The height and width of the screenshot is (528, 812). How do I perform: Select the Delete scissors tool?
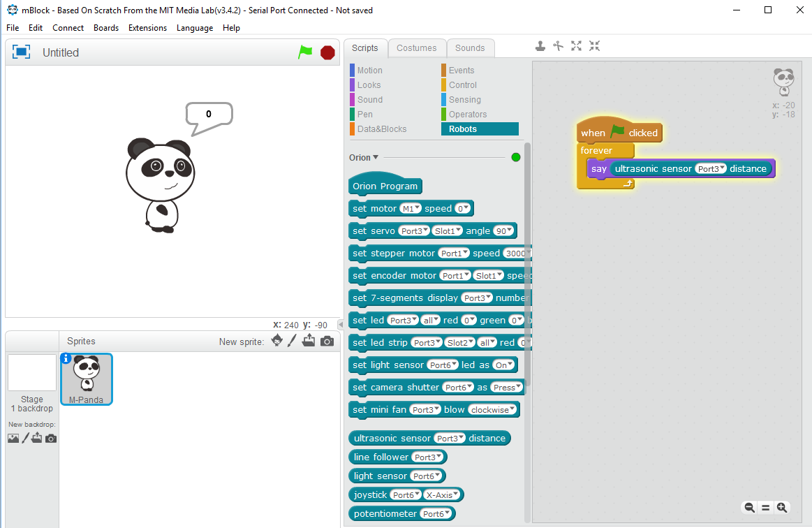(x=559, y=46)
